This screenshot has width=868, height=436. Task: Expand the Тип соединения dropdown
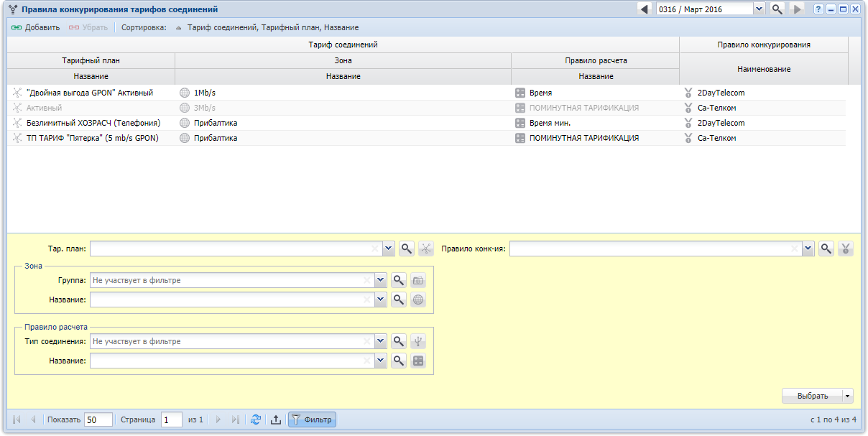coord(381,341)
